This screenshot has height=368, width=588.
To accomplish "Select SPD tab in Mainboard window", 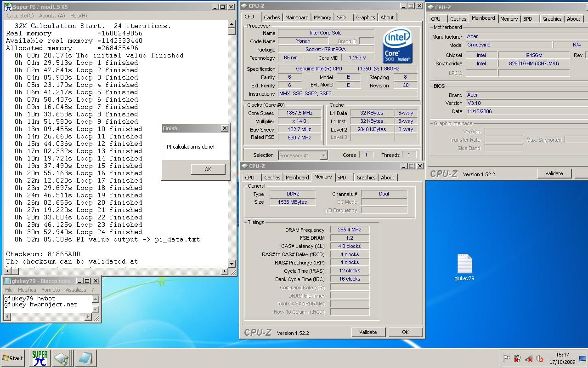I will (x=528, y=19).
